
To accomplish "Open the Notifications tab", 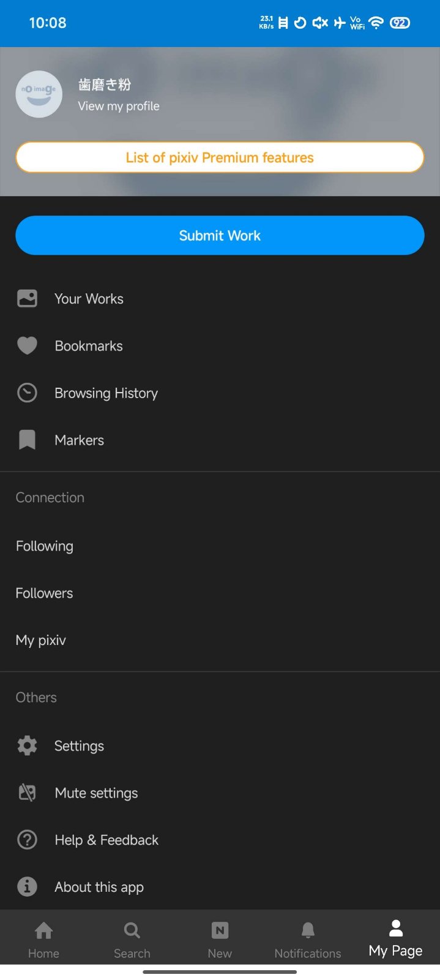I will click(x=308, y=939).
